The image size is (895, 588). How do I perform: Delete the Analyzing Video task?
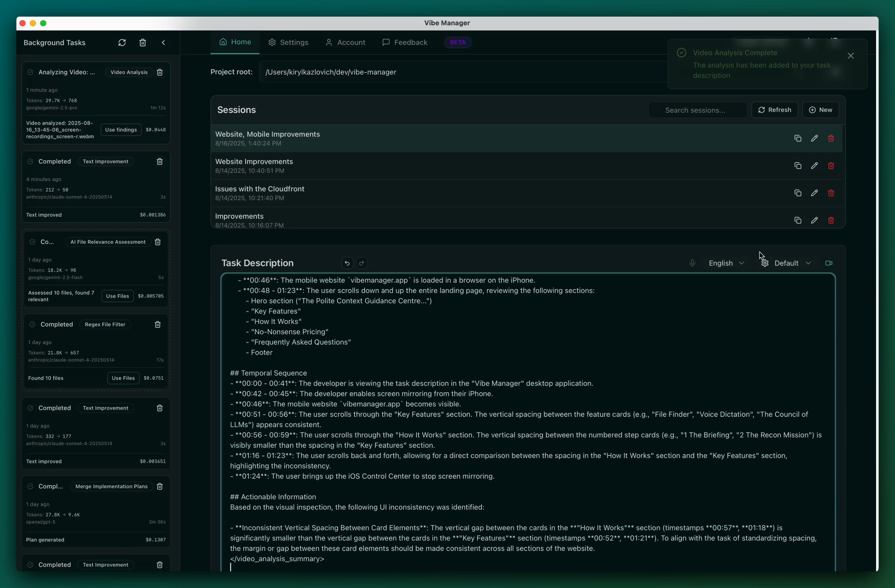(160, 72)
